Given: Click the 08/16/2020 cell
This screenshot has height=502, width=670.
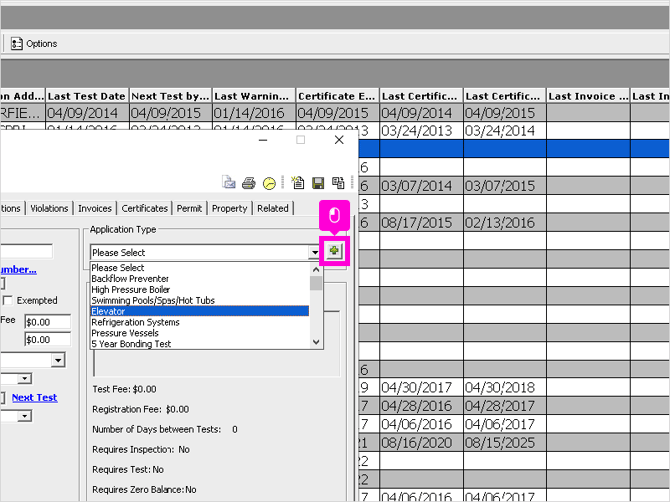Looking at the screenshot, I should pos(421,443).
